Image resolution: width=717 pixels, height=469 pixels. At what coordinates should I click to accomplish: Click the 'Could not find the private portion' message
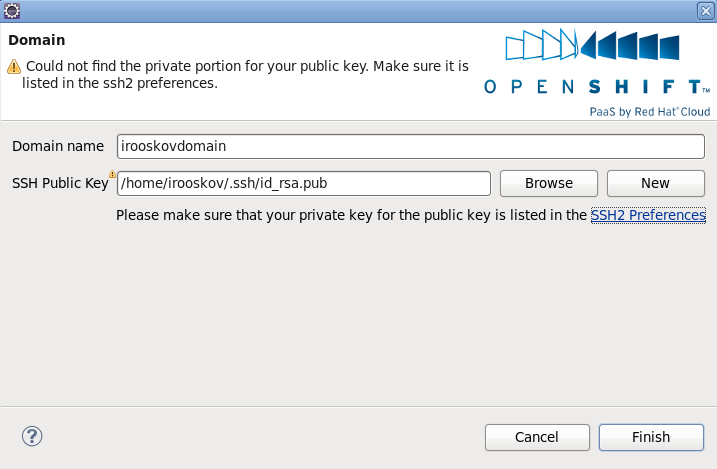pyautogui.click(x=245, y=75)
